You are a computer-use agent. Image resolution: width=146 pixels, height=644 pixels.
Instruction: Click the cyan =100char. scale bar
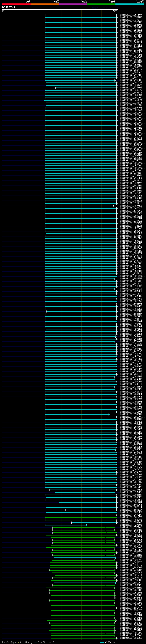click(102, 642)
